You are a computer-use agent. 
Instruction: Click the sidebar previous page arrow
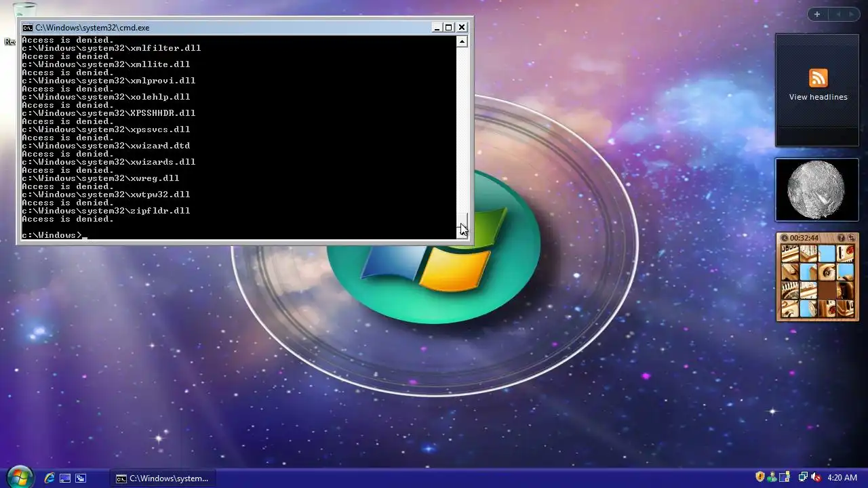[837, 14]
